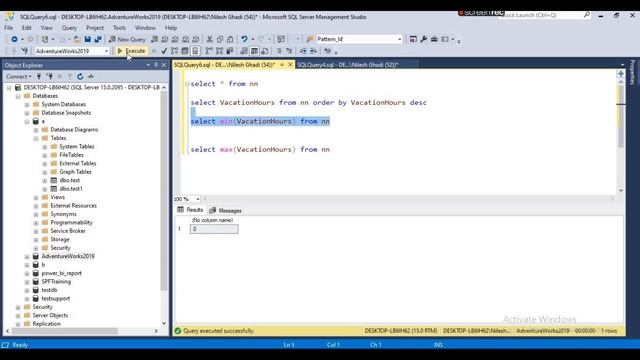640x360 pixels.
Task: Click the Find in files icon beside Pattern_Id
Action: (x=309, y=39)
